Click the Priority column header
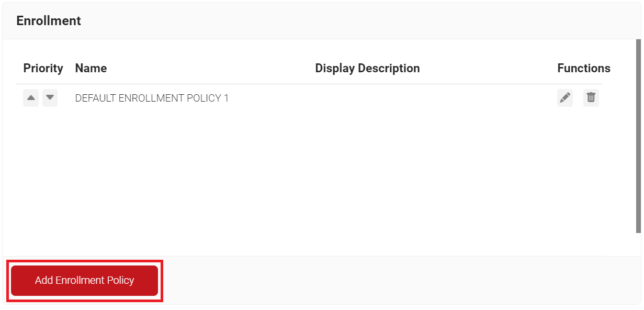The width and height of the screenshot is (644, 310). 43,69
